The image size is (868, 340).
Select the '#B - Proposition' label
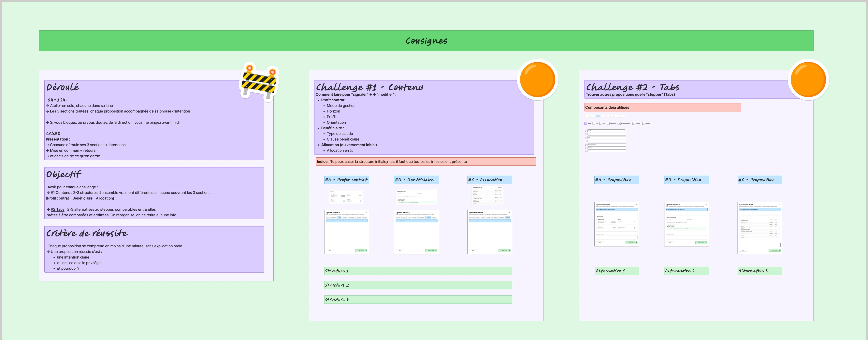pos(686,180)
